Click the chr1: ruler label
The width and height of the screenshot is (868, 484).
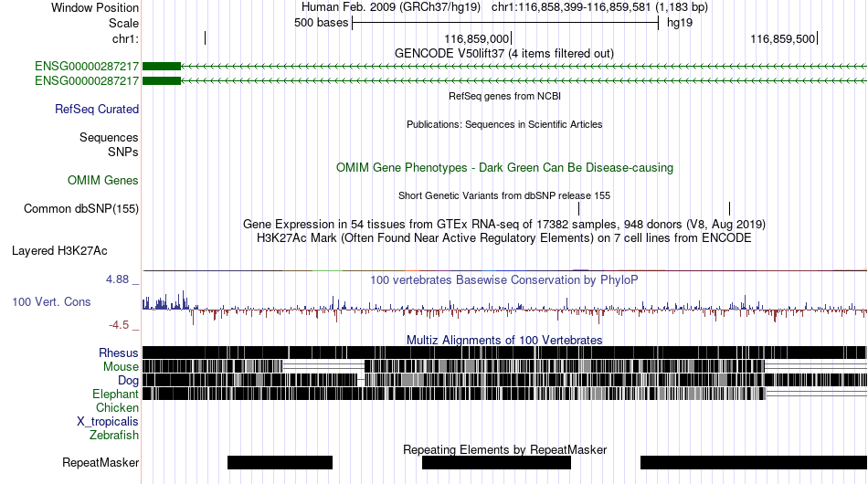pyautogui.click(x=125, y=38)
